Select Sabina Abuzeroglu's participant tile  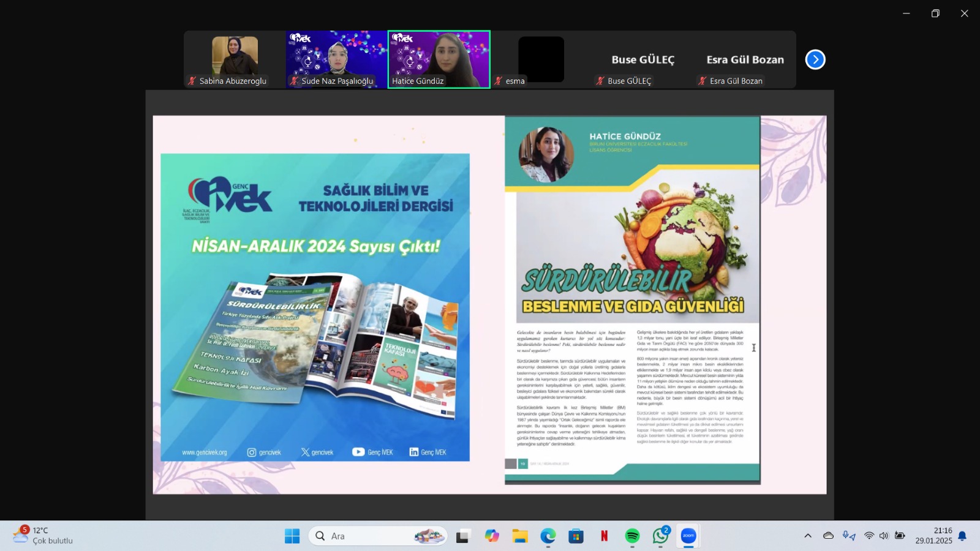tap(235, 59)
